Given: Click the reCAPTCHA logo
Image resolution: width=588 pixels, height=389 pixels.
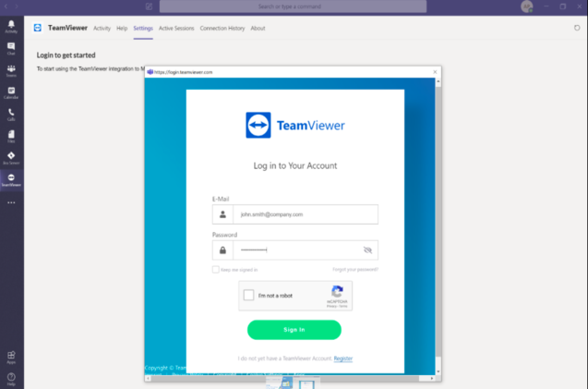Looking at the screenshot, I should (337, 291).
